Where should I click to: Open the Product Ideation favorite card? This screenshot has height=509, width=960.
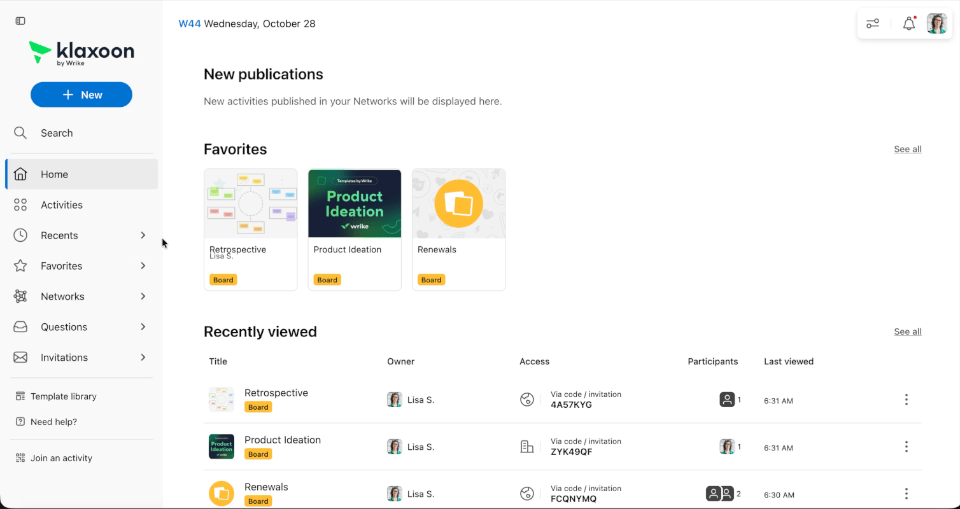pos(354,230)
